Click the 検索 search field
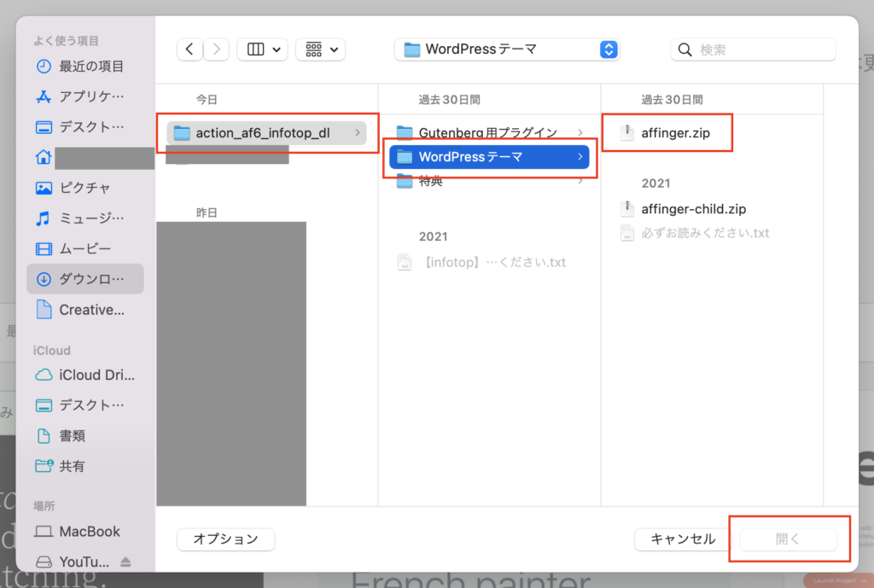The image size is (874, 588). click(753, 49)
